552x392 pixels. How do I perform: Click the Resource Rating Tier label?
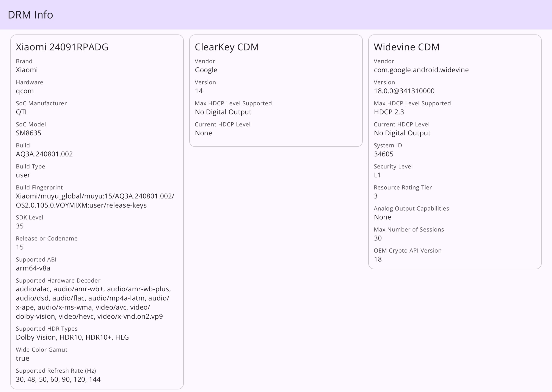(x=403, y=188)
